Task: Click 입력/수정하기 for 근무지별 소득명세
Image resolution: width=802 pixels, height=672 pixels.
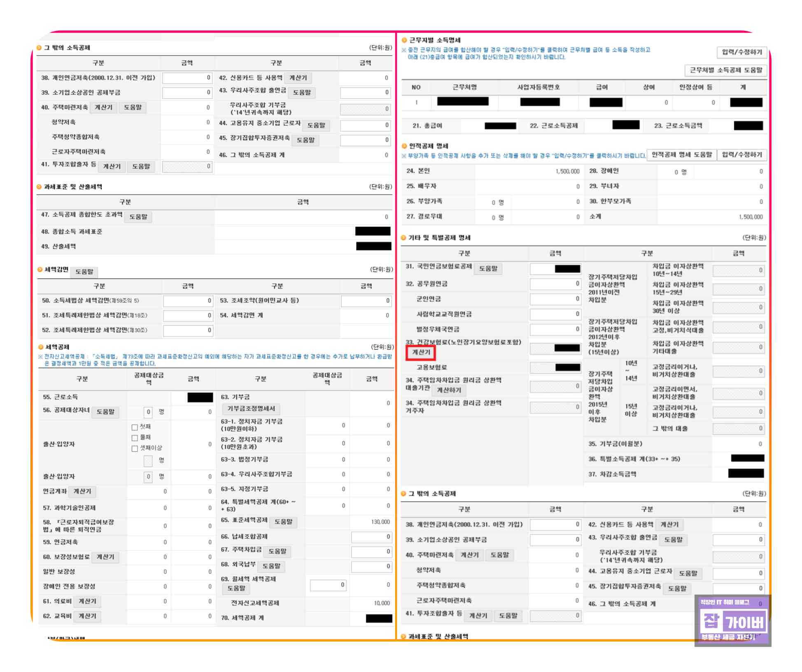Action: pos(742,52)
